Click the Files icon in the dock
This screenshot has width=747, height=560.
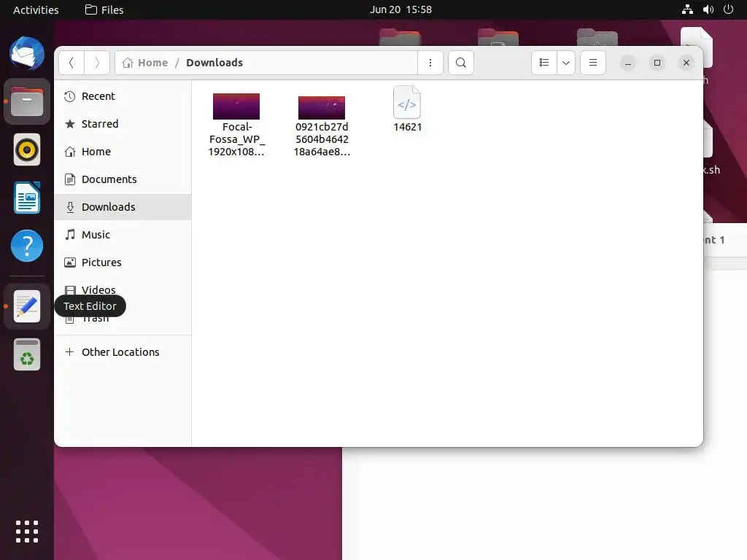(27, 101)
